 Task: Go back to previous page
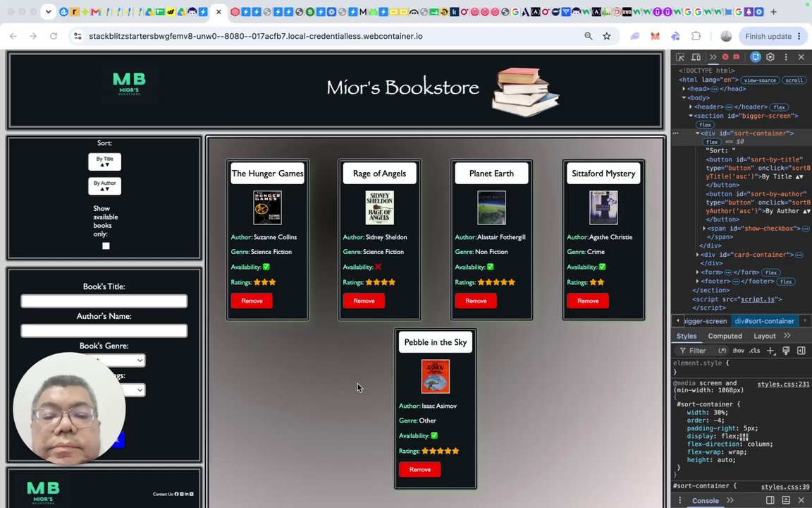pos(13,36)
